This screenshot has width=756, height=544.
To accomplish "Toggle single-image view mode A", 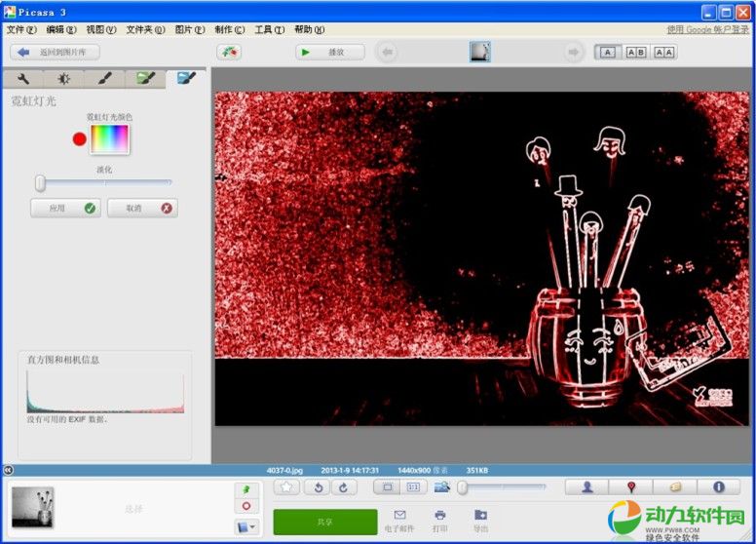I will pyautogui.click(x=607, y=53).
